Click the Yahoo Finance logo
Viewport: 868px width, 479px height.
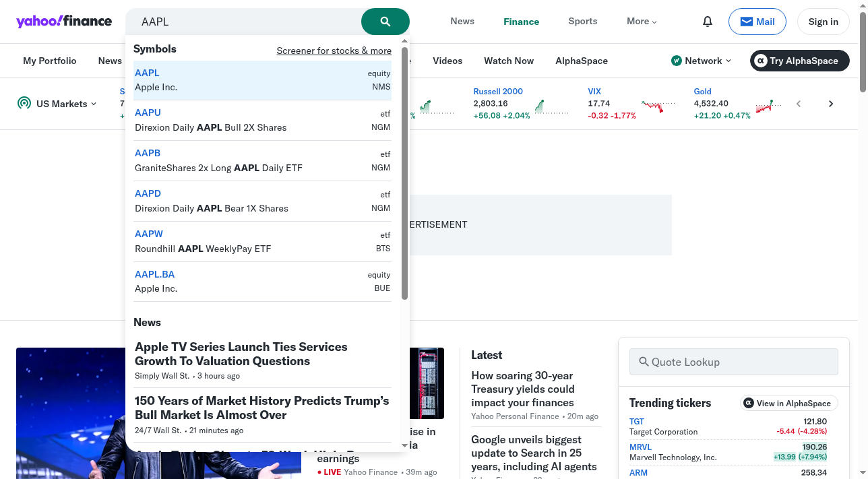(x=64, y=22)
